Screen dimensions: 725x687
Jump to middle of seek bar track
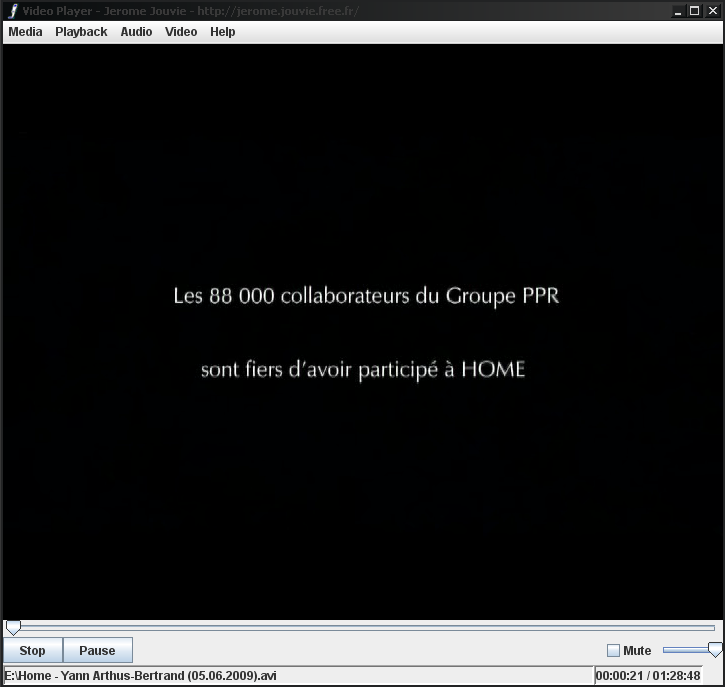point(361,628)
